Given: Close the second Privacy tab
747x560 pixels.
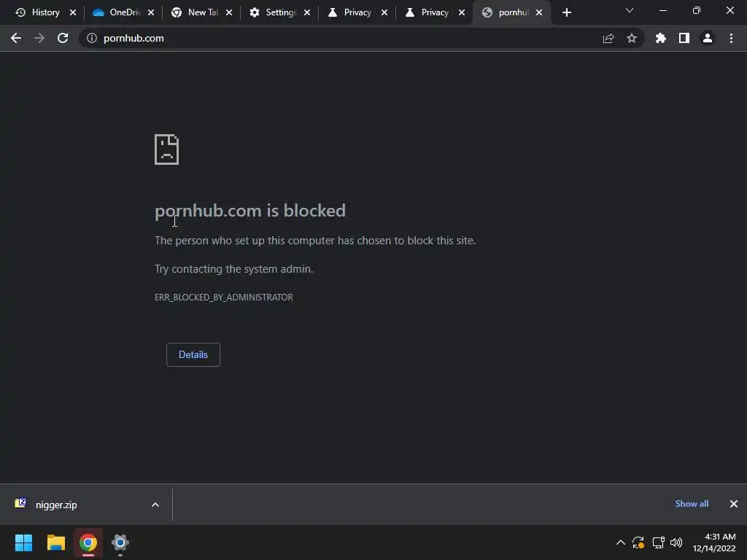Looking at the screenshot, I should pyautogui.click(x=462, y=12).
